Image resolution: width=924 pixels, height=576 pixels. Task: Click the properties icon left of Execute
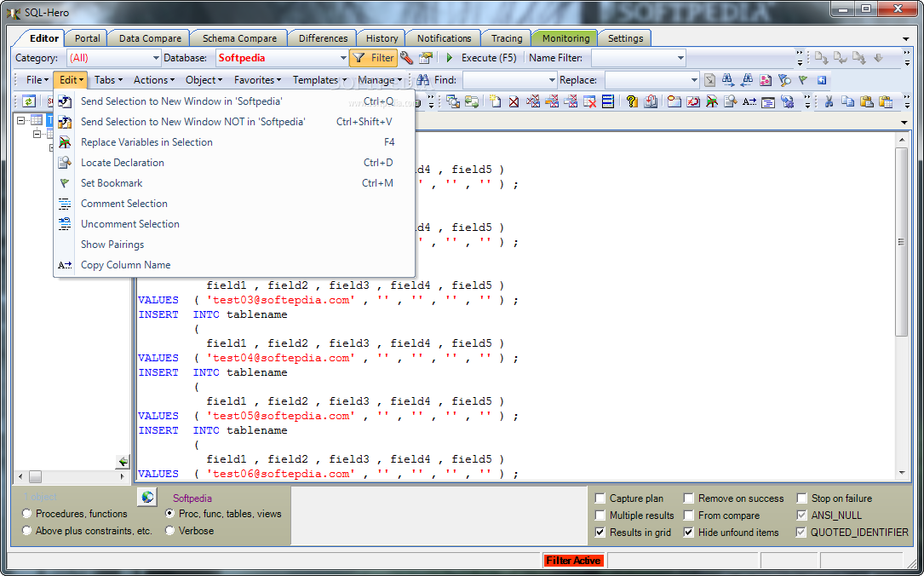(426, 58)
